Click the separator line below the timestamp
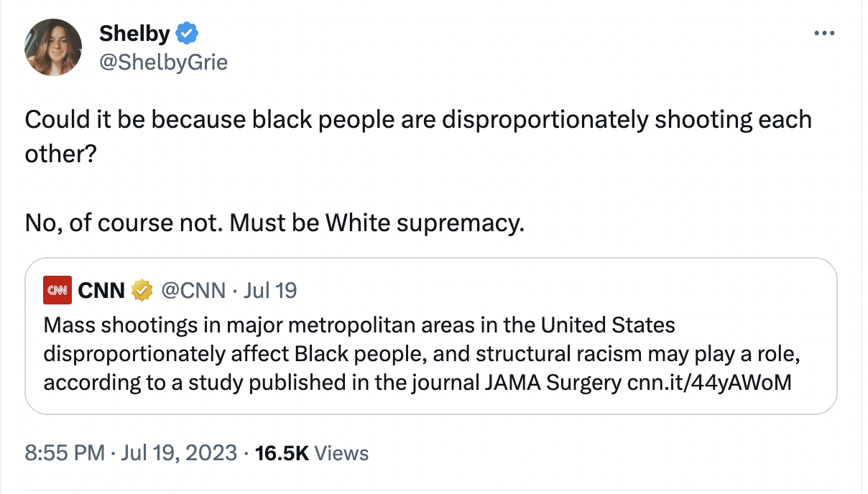 click(434, 486)
